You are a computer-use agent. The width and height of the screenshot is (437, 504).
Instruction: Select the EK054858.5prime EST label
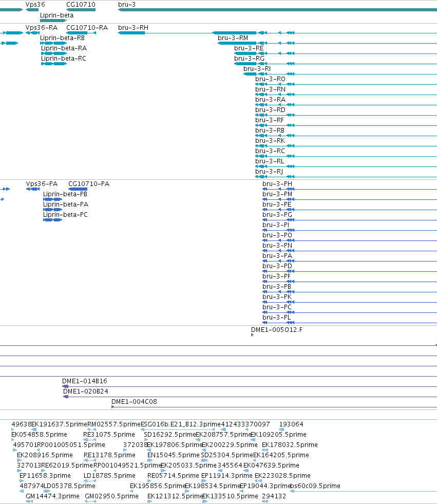(x=39, y=435)
